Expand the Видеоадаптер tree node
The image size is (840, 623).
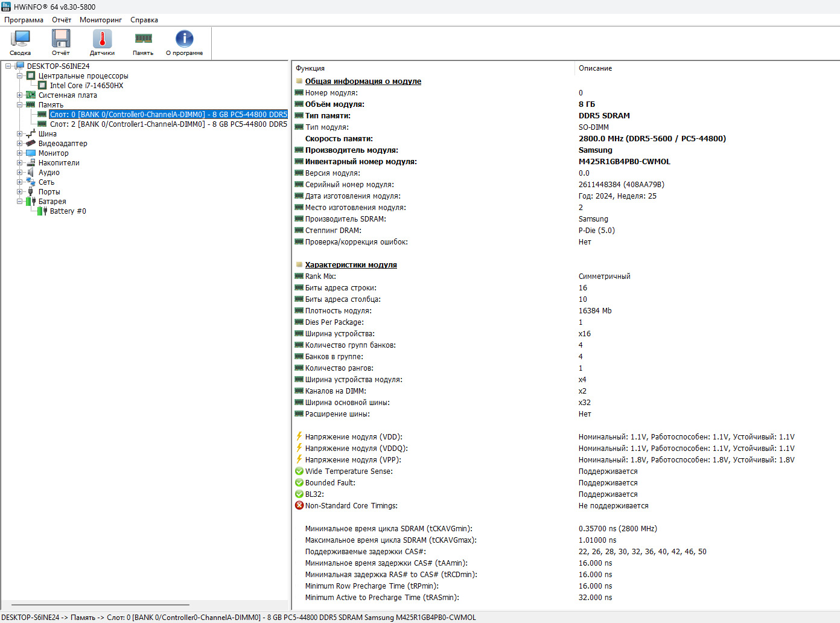19,144
